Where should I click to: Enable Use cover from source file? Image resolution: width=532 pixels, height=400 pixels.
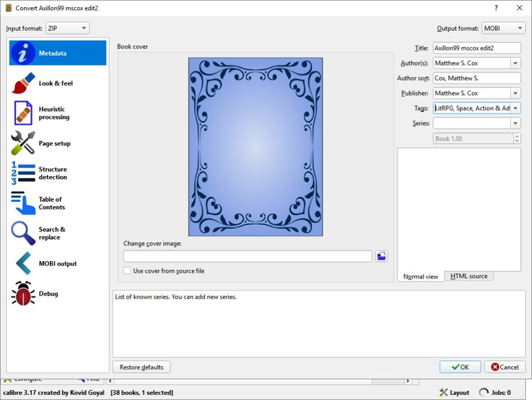pos(127,271)
